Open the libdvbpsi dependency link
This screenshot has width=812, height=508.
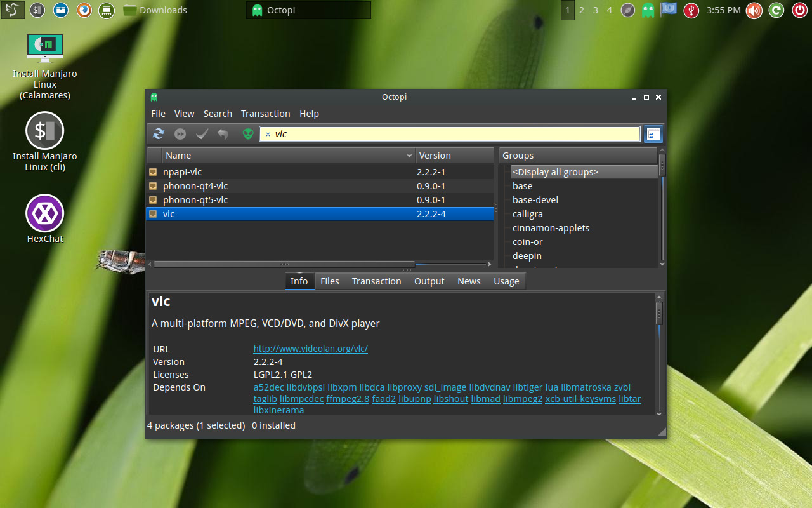coord(306,387)
